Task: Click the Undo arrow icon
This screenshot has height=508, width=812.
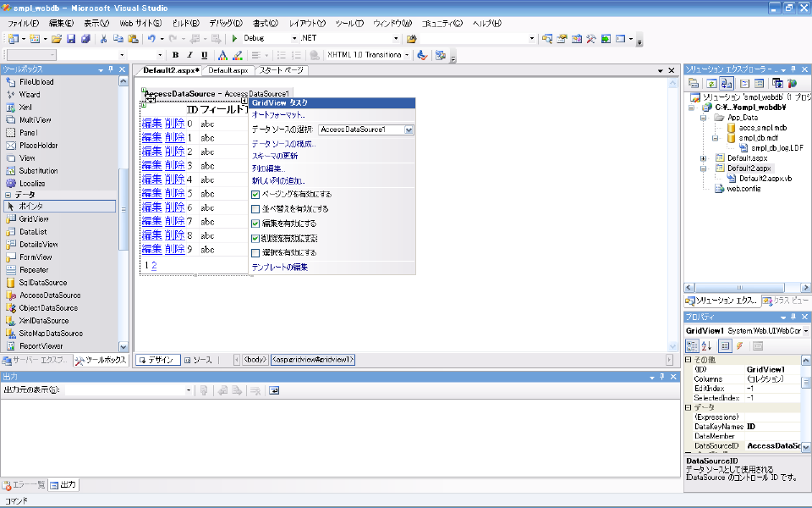Action: [x=151, y=39]
